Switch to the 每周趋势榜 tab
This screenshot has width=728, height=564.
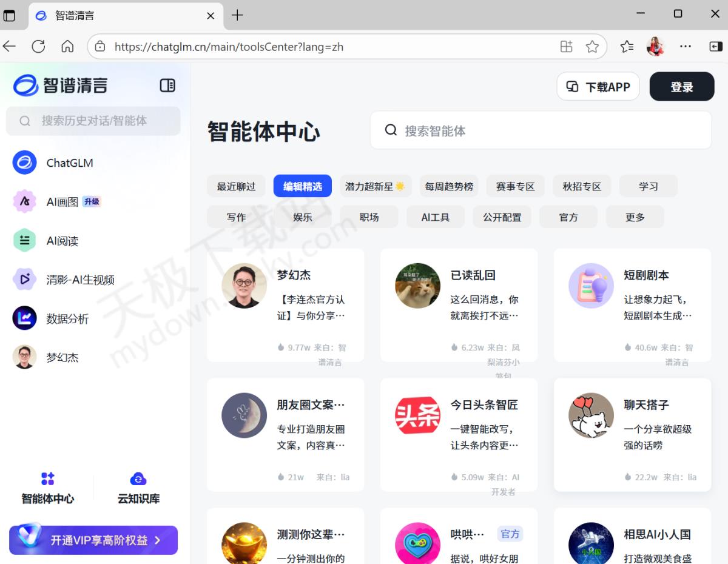449,186
